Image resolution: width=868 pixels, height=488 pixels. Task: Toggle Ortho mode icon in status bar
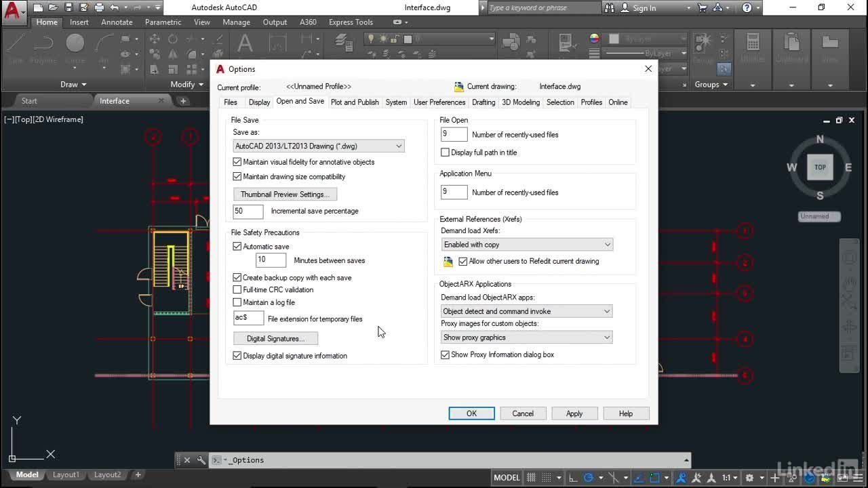coord(573,477)
